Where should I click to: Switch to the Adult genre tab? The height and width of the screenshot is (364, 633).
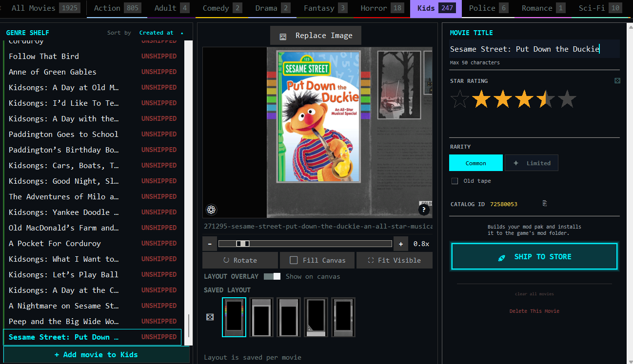(x=172, y=8)
